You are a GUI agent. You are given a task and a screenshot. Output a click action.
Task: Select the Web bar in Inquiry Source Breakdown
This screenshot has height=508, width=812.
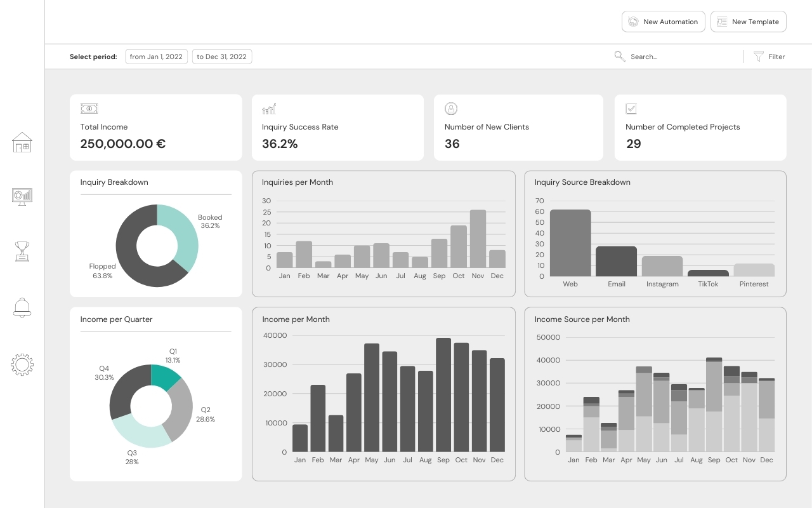(570, 243)
